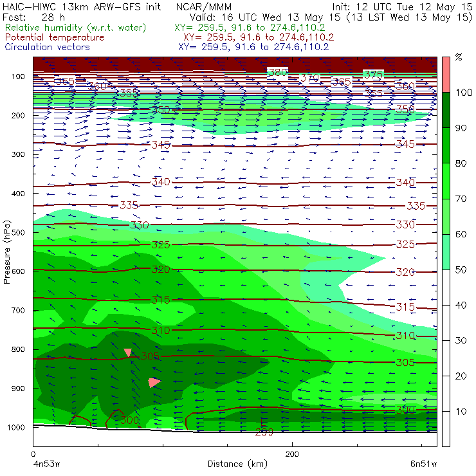Screen dimensions: 476x476
Task: Click the red 'Potential temperature' legend label
Action: tap(55, 37)
